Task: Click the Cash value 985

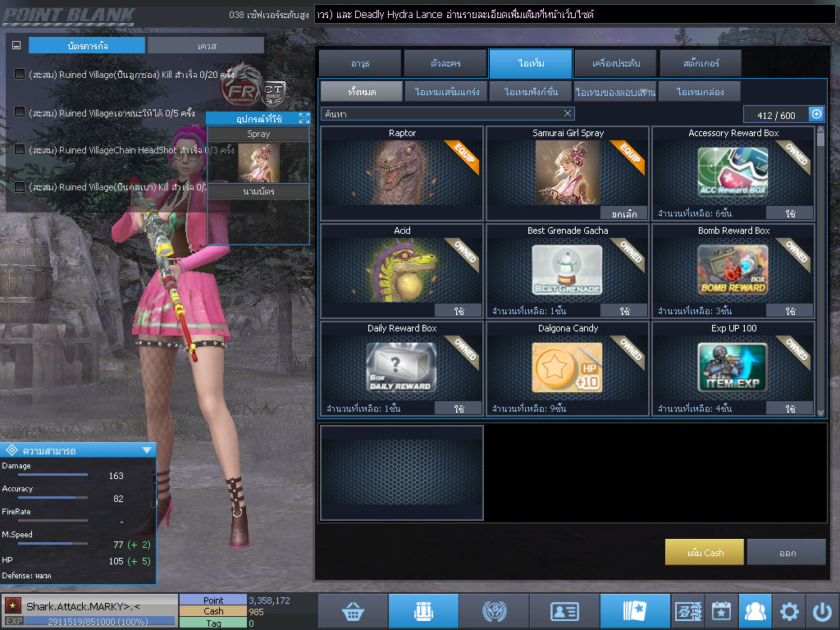Action: [x=256, y=612]
